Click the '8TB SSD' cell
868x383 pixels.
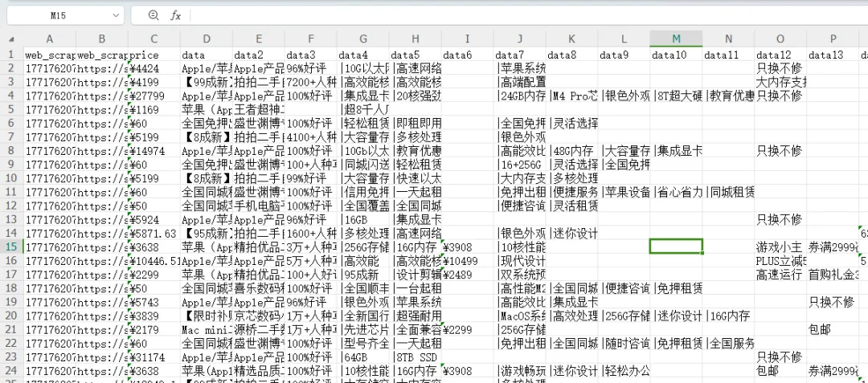[416, 357]
